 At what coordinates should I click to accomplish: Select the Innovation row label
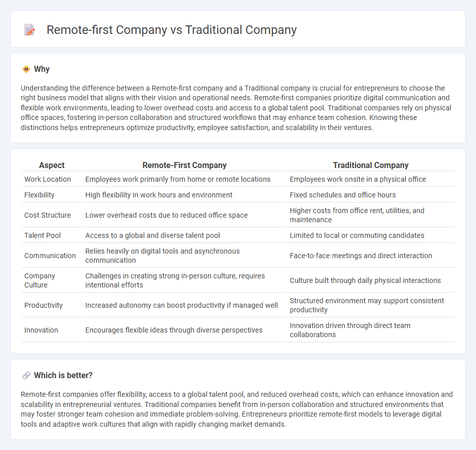[x=41, y=330]
